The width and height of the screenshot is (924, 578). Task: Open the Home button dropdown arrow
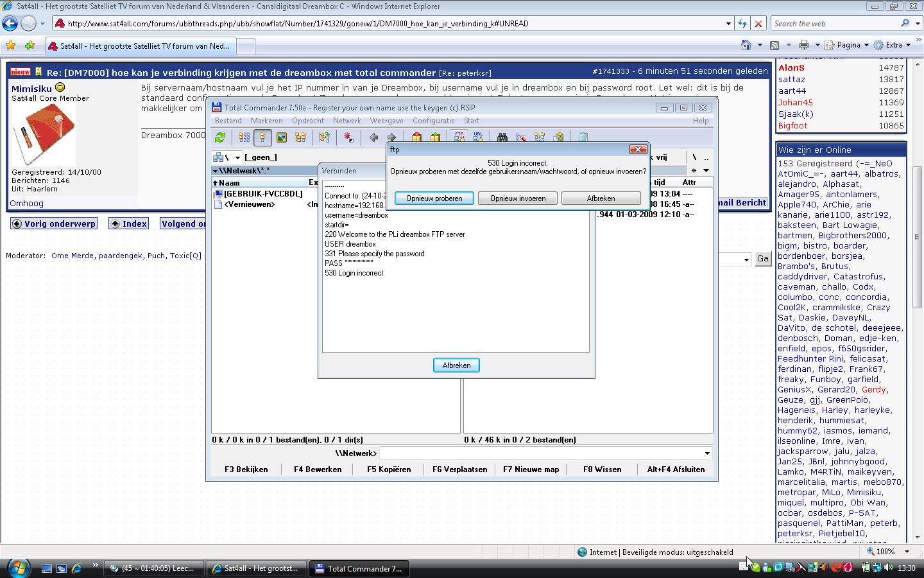(760, 45)
